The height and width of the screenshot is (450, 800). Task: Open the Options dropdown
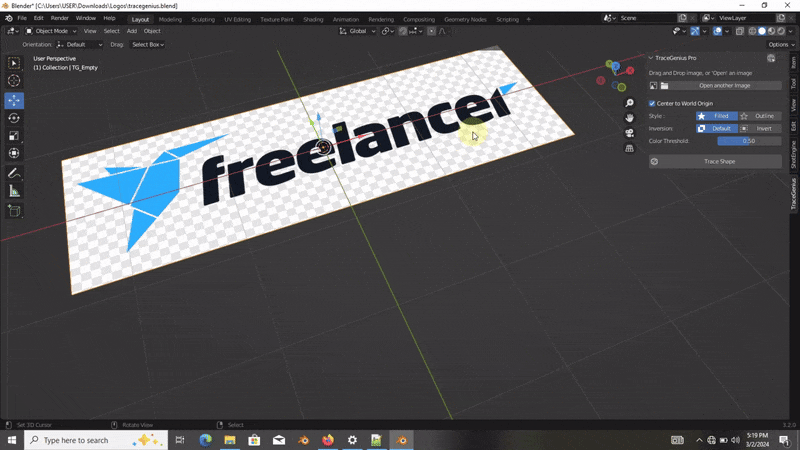coord(781,45)
